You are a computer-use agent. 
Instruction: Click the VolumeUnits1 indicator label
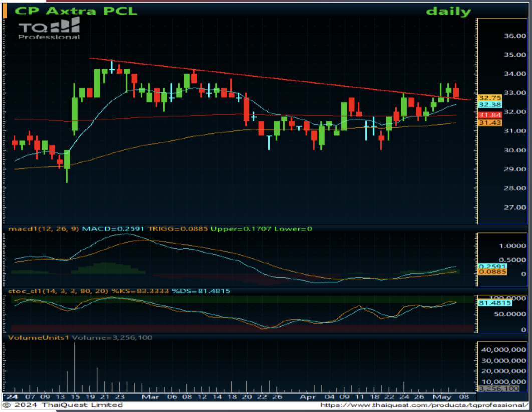pos(39,337)
